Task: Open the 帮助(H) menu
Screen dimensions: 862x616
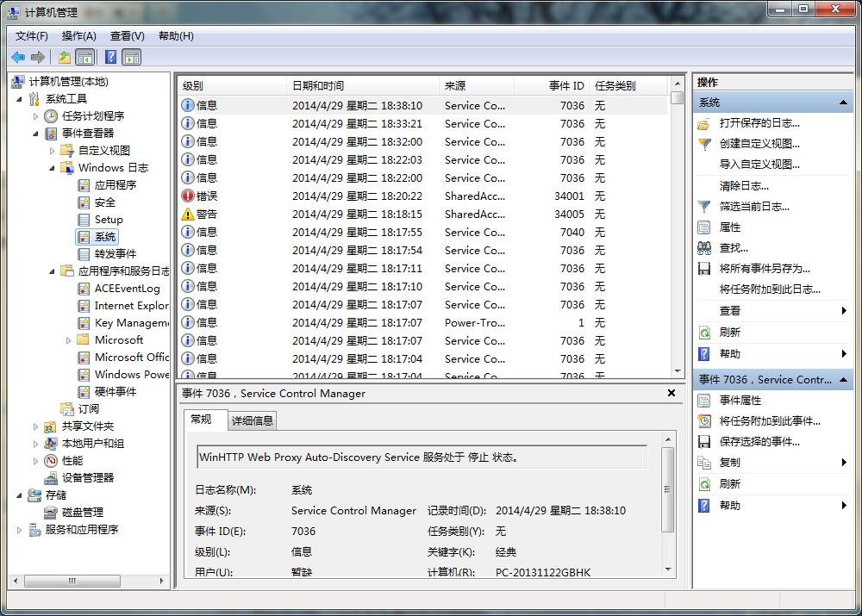Action: pos(175,35)
